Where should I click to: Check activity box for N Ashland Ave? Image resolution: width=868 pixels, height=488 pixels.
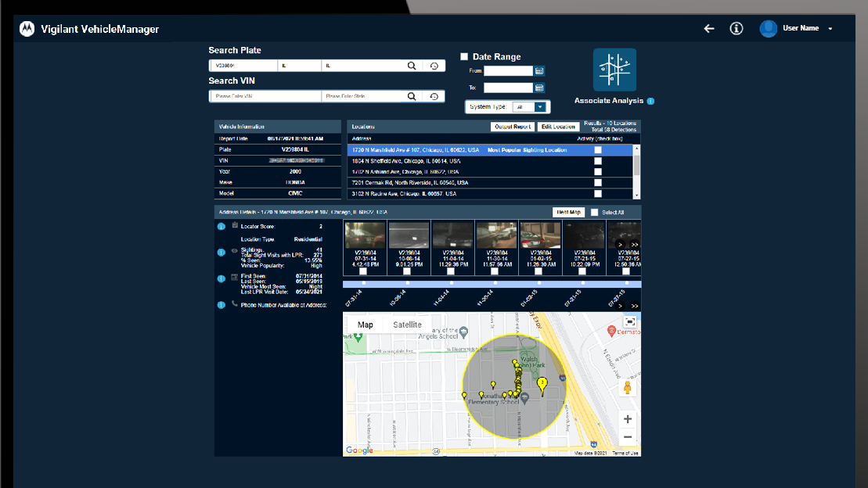point(598,171)
